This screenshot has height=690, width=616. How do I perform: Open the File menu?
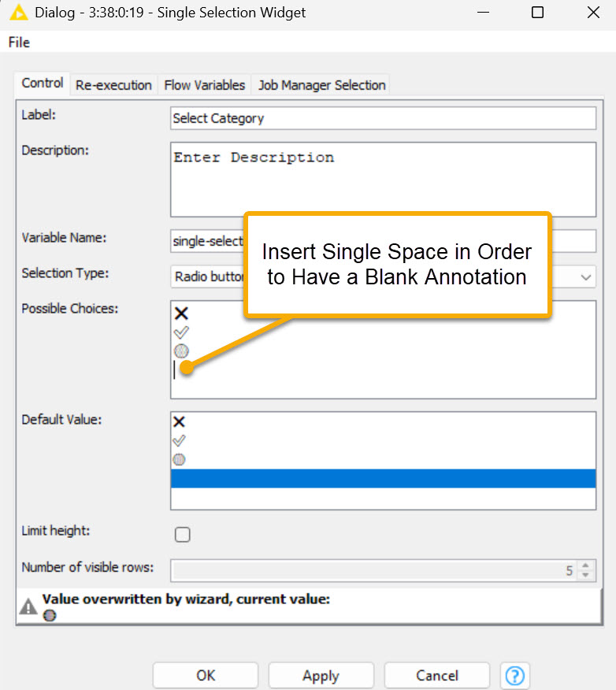point(19,43)
